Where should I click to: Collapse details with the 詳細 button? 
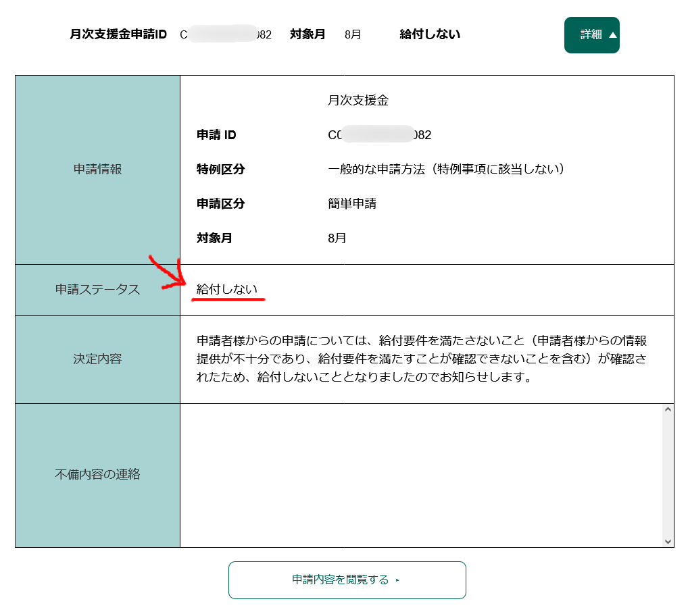[591, 35]
